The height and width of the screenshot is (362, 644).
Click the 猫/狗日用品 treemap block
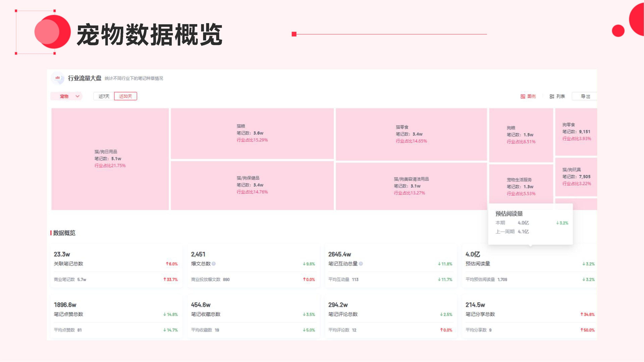110,159
